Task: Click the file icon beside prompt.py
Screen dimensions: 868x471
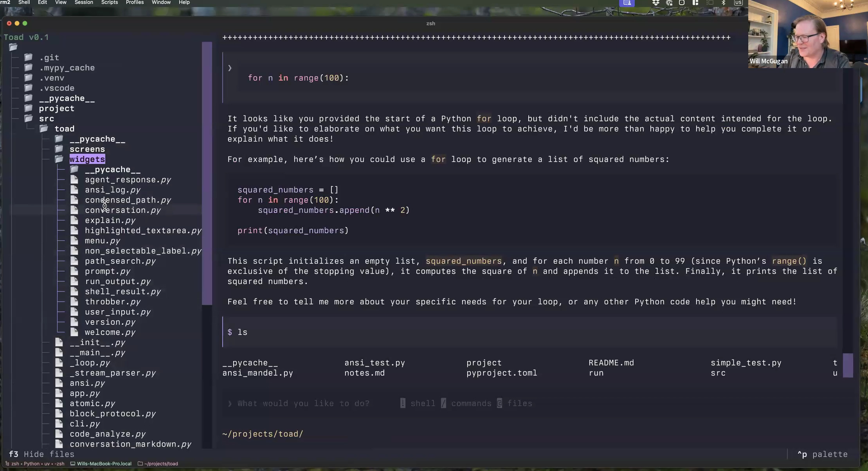Action: click(x=74, y=271)
